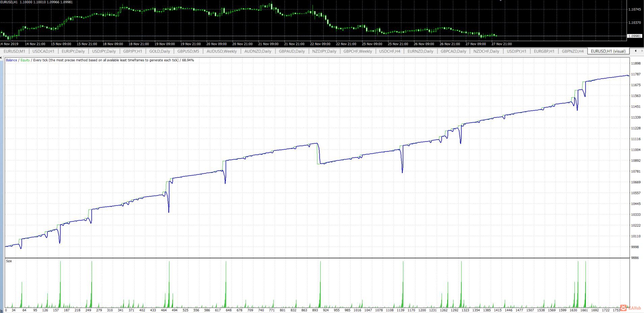644x313 pixels.
Task: Open the GBPUSD,M5 chart tab
Action: (188, 51)
